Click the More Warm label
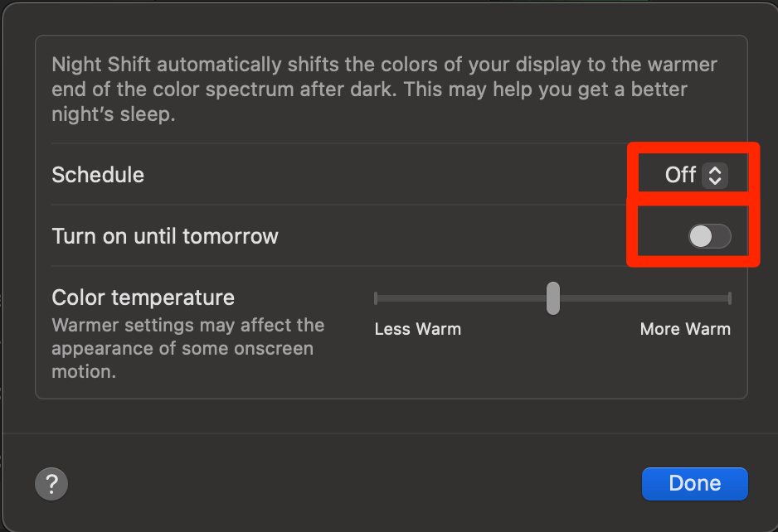The width and height of the screenshot is (778, 532). click(685, 329)
